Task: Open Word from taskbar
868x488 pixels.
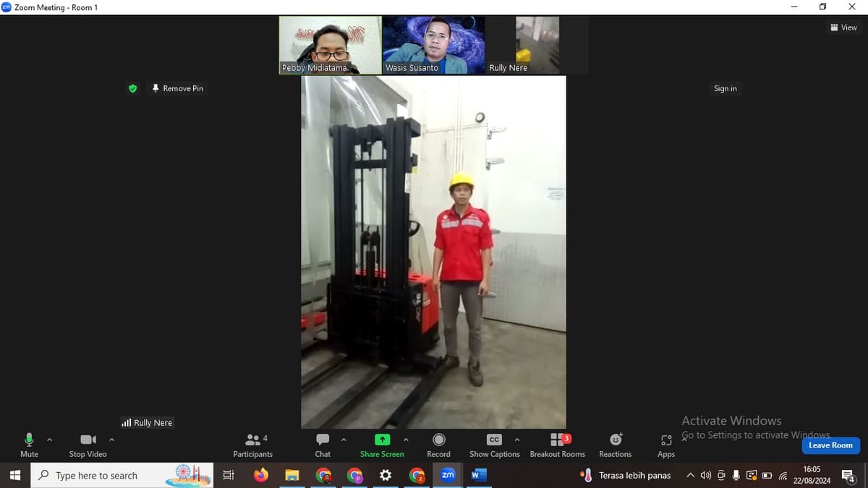Action: point(479,475)
